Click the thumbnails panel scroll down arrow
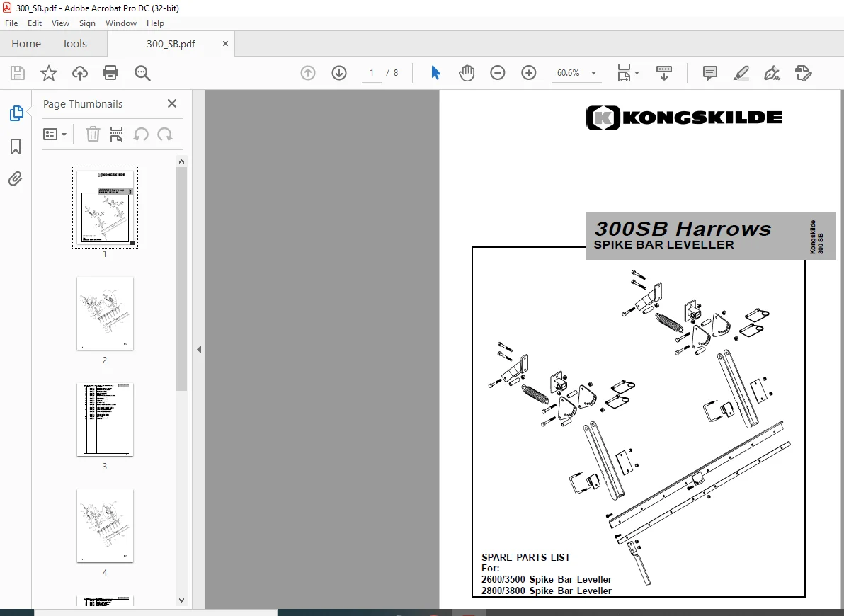The width and height of the screenshot is (844, 616). coord(181,600)
